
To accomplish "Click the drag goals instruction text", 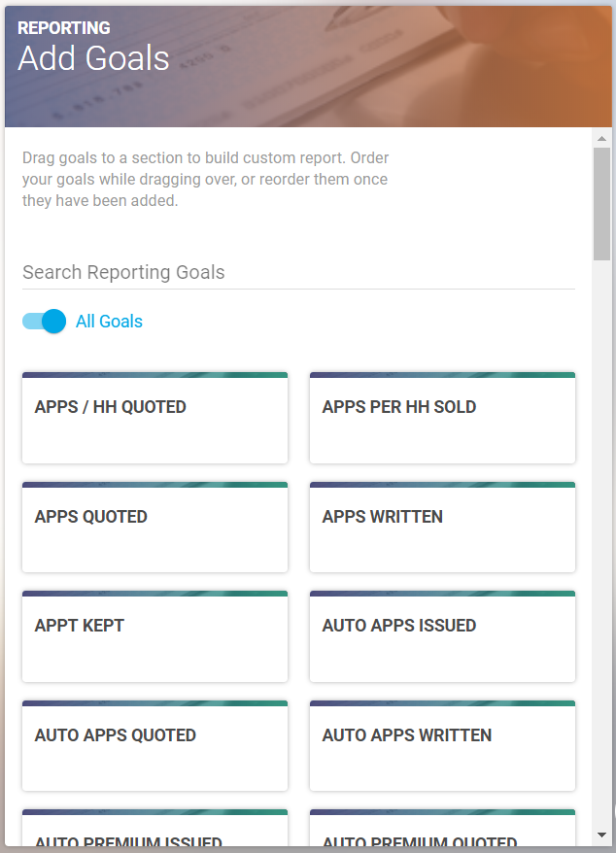I will pos(205,179).
